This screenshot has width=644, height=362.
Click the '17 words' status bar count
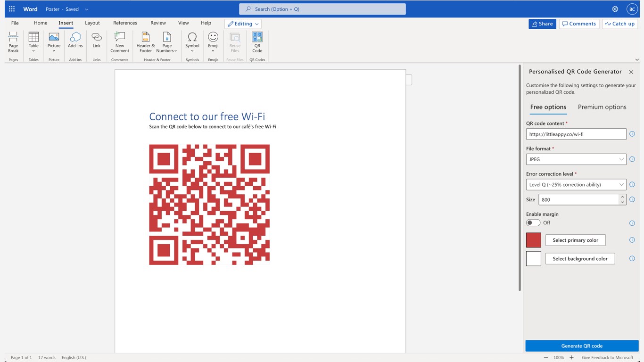coord(47,358)
